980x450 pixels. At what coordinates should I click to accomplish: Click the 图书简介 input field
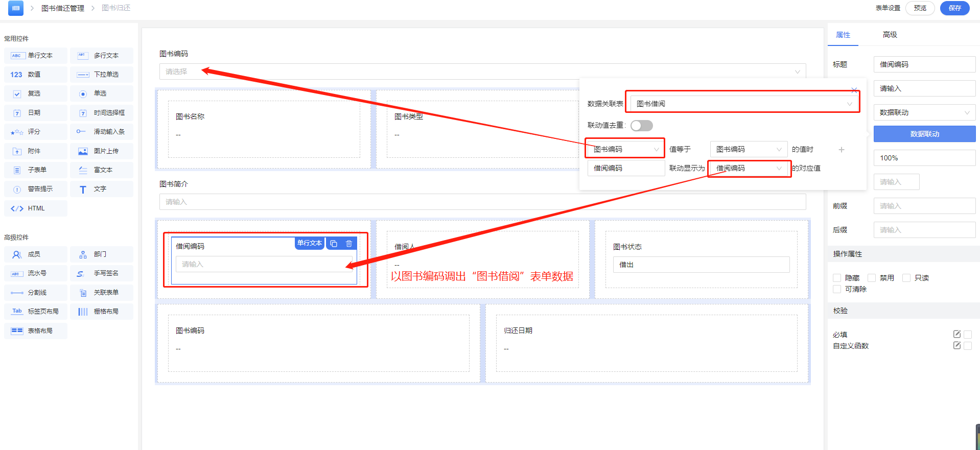tap(482, 202)
